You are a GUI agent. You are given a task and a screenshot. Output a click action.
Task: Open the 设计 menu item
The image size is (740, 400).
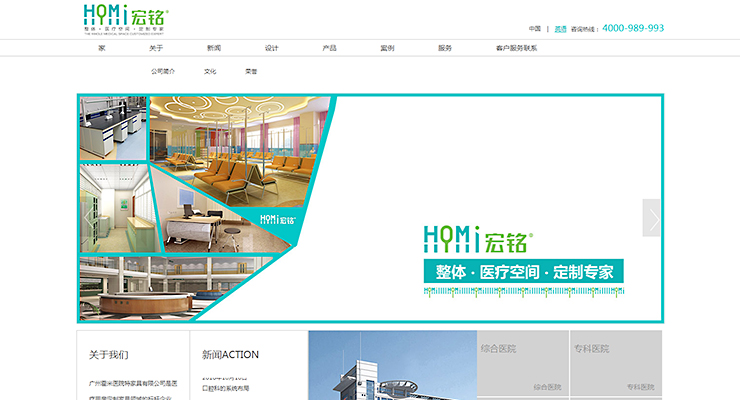pyautogui.click(x=272, y=48)
